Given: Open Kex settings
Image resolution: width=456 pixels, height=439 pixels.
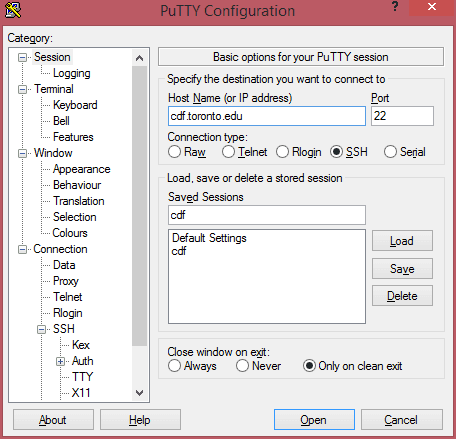Looking at the screenshot, I should click(81, 345).
